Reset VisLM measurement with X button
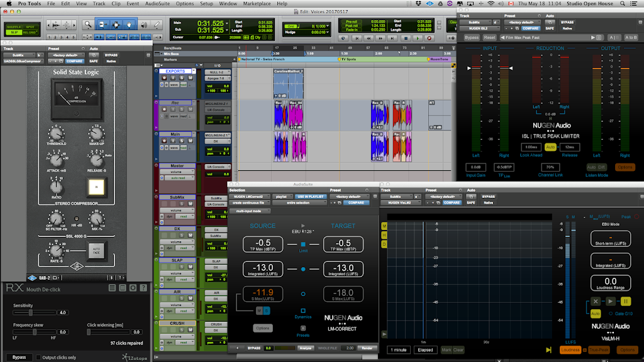The image size is (644, 362). tap(596, 302)
